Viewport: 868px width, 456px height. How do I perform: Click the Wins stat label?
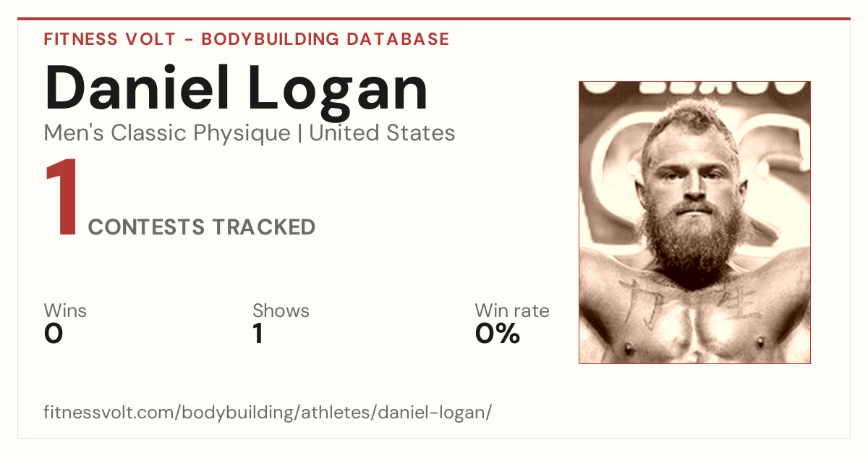pyautogui.click(x=65, y=311)
